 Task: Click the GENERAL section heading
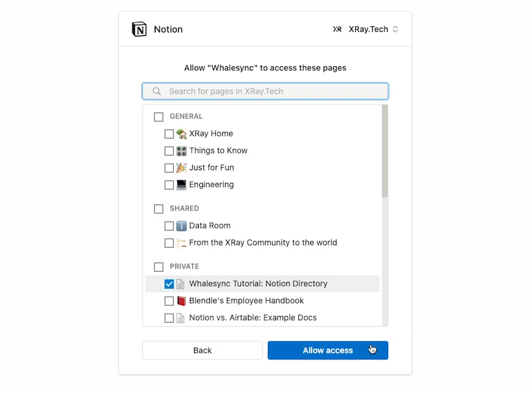tap(186, 116)
